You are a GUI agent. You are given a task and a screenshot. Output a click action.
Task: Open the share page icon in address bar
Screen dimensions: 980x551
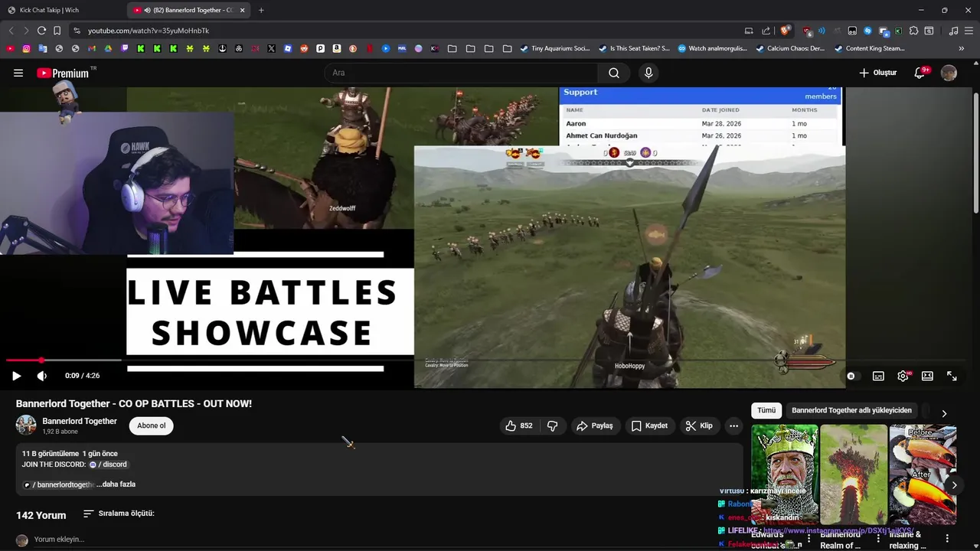766,31
